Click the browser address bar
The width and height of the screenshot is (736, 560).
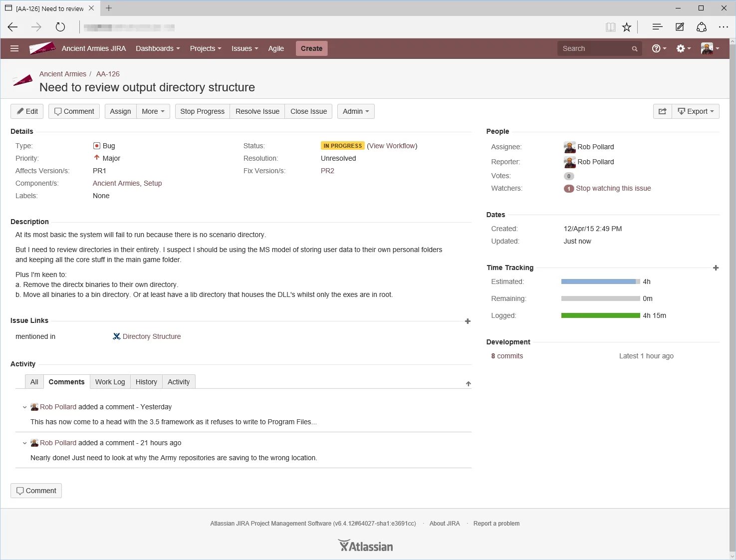pos(339,27)
